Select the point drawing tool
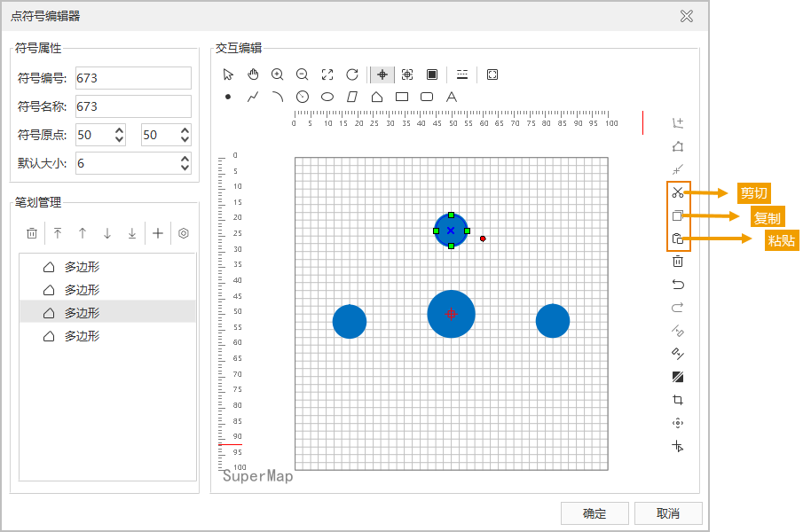Viewport: 811px width, 532px height. point(227,97)
